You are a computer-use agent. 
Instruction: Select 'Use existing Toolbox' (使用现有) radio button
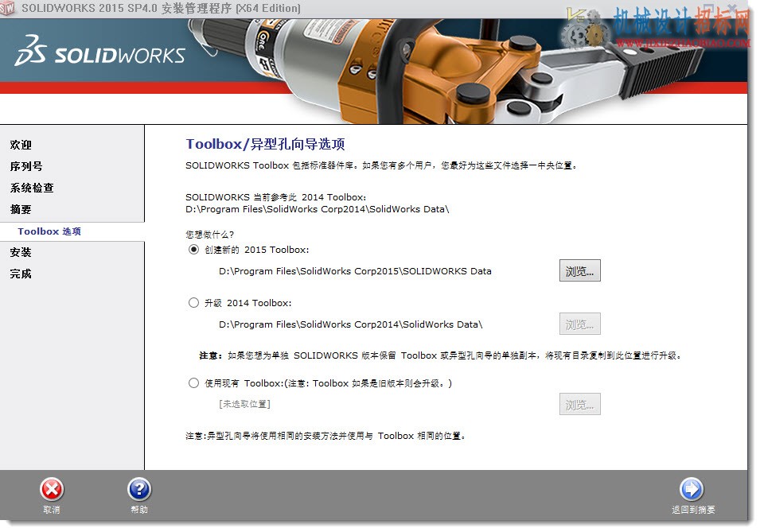[193, 383]
